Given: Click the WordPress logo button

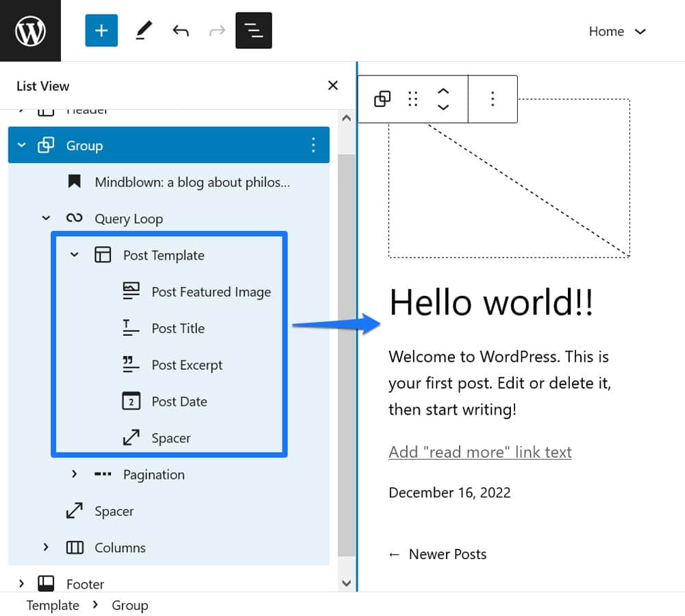Looking at the screenshot, I should pyautogui.click(x=30, y=31).
